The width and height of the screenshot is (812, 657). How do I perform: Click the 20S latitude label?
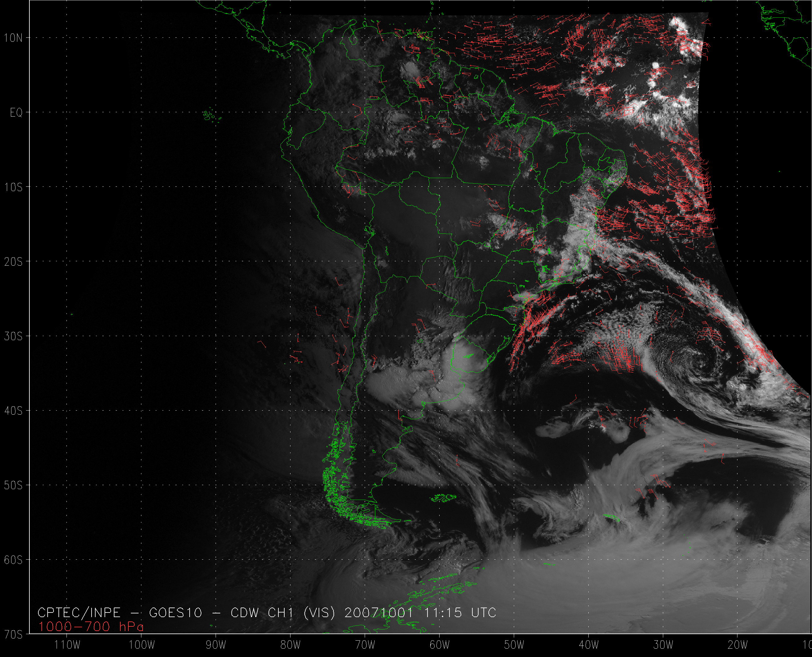click(x=14, y=262)
